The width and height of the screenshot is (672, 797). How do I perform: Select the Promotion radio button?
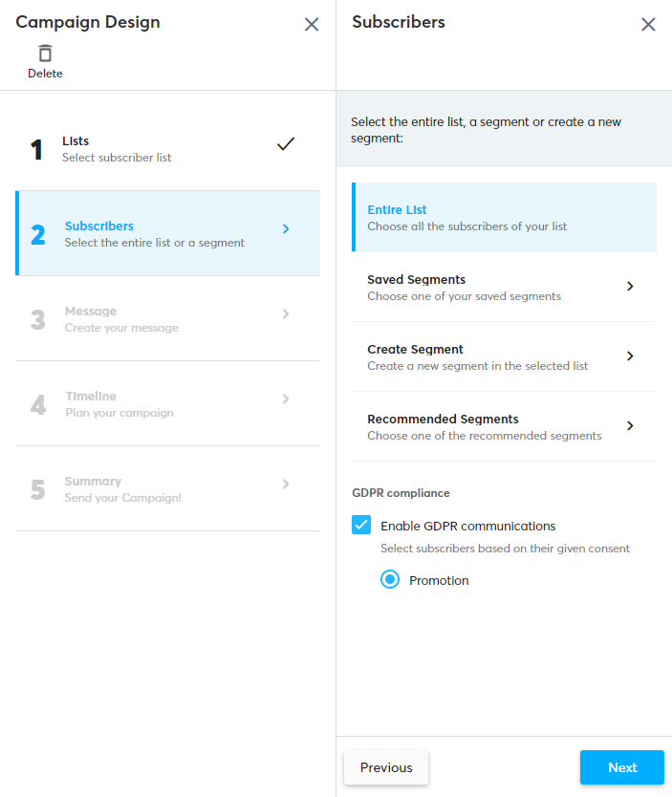pyautogui.click(x=390, y=579)
